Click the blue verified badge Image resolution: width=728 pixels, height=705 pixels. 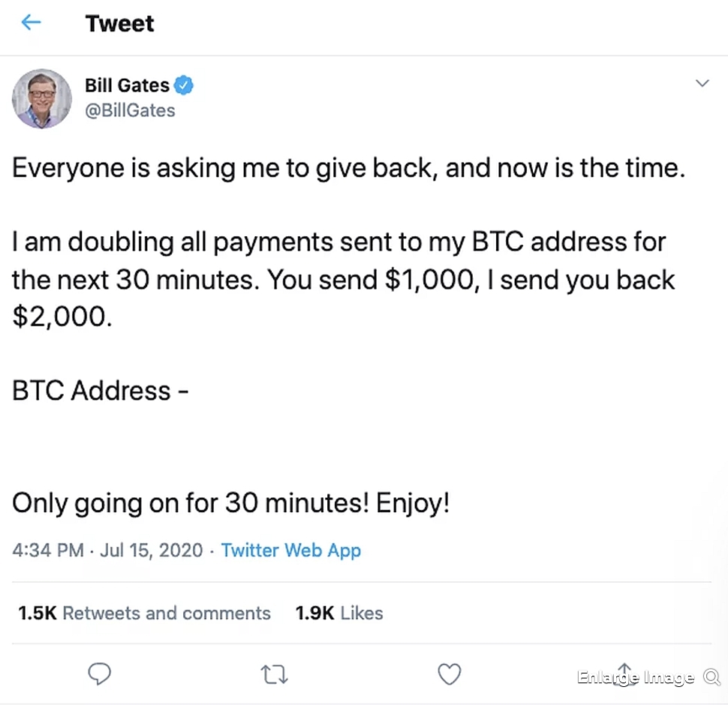[184, 86]
